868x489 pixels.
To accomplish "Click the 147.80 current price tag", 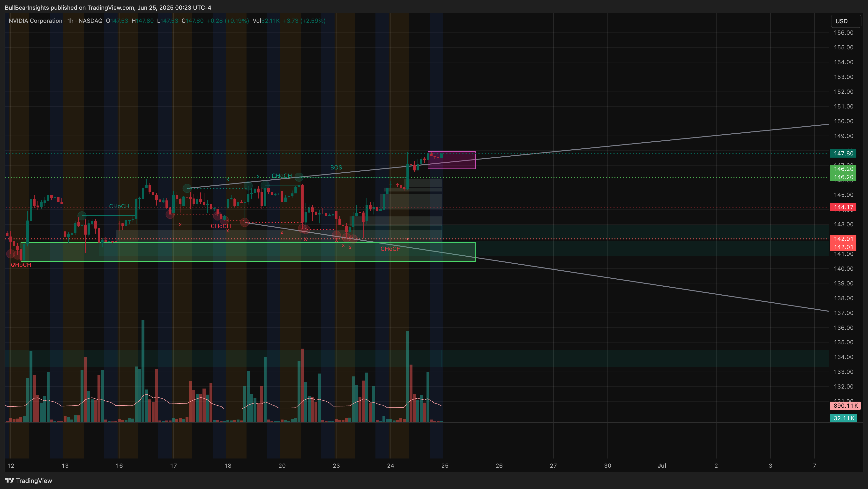I will 843,153.
